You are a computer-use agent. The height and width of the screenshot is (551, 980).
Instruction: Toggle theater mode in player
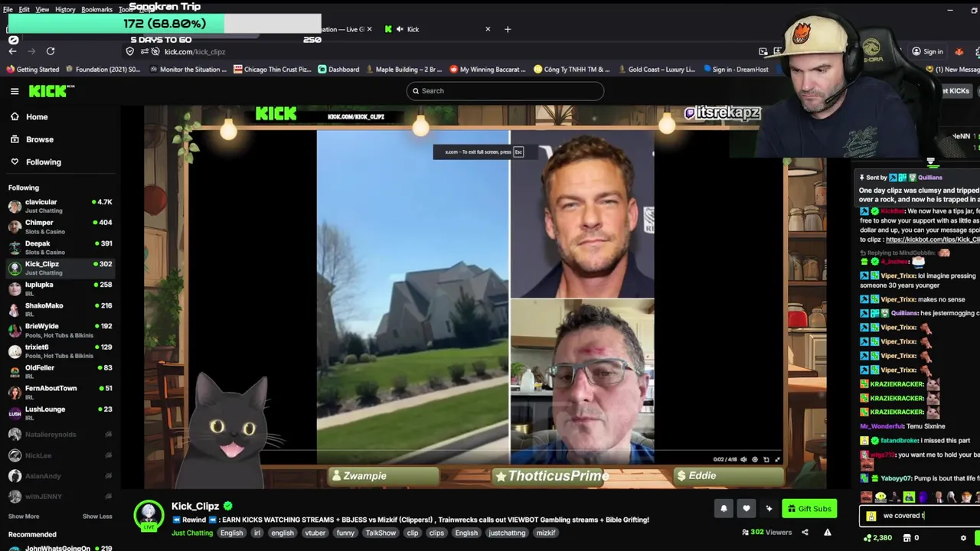[x=766, y=460]
